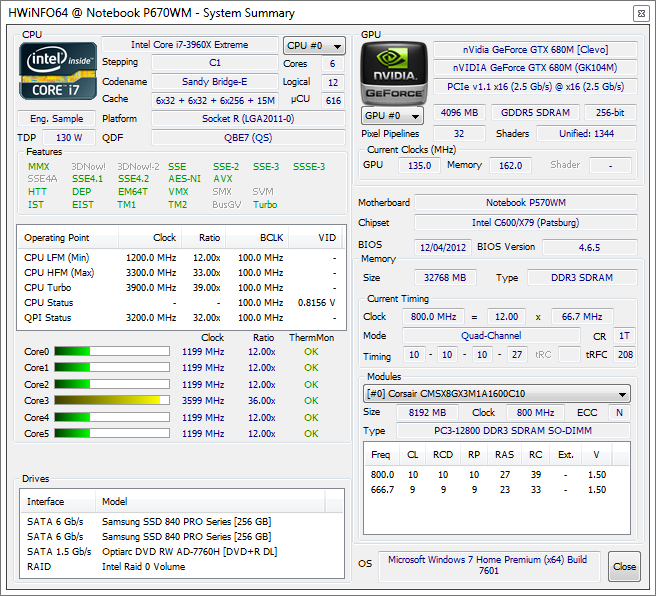Click the module size 8192 MB field
Viewport: 656px width, 596px height.
click(x=428, y=413)
